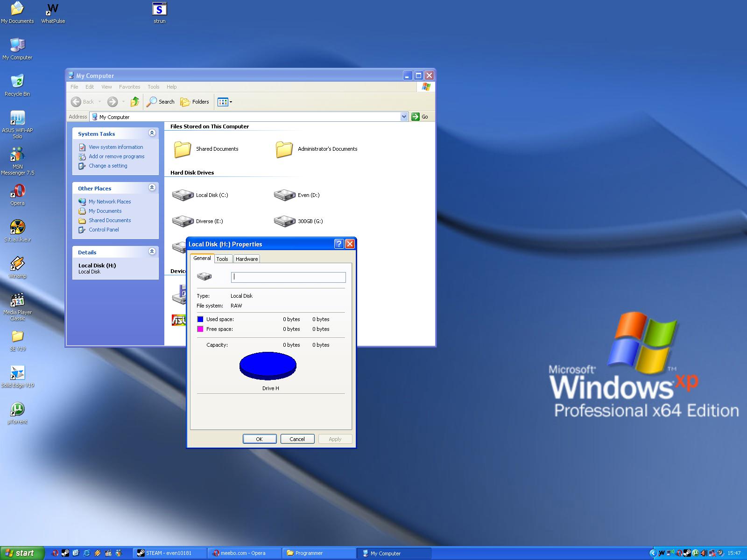The height and width of the screenshot is (560, 747).
Task: Select the µTorrent desktop shortcut
Action: click(x=17, y=413)
